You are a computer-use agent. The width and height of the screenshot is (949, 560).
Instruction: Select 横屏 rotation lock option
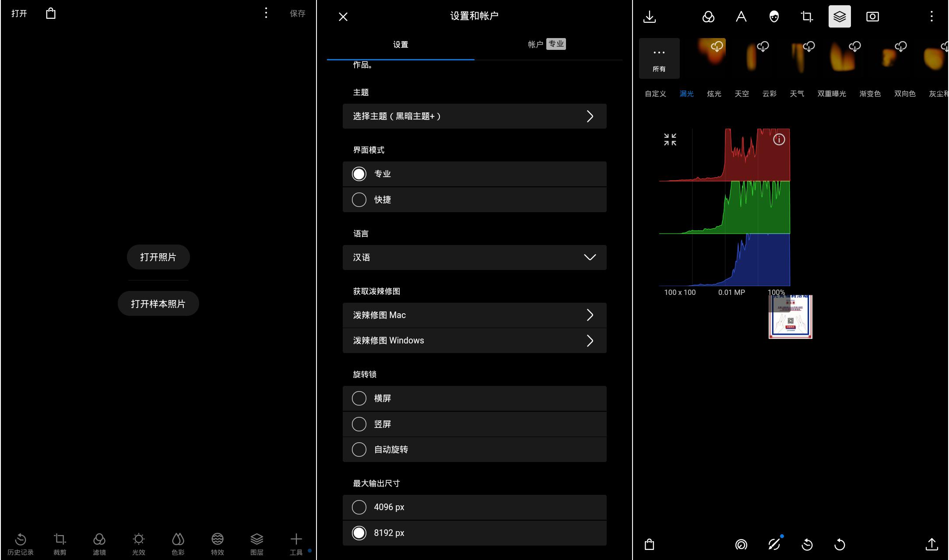pos(359,398)
